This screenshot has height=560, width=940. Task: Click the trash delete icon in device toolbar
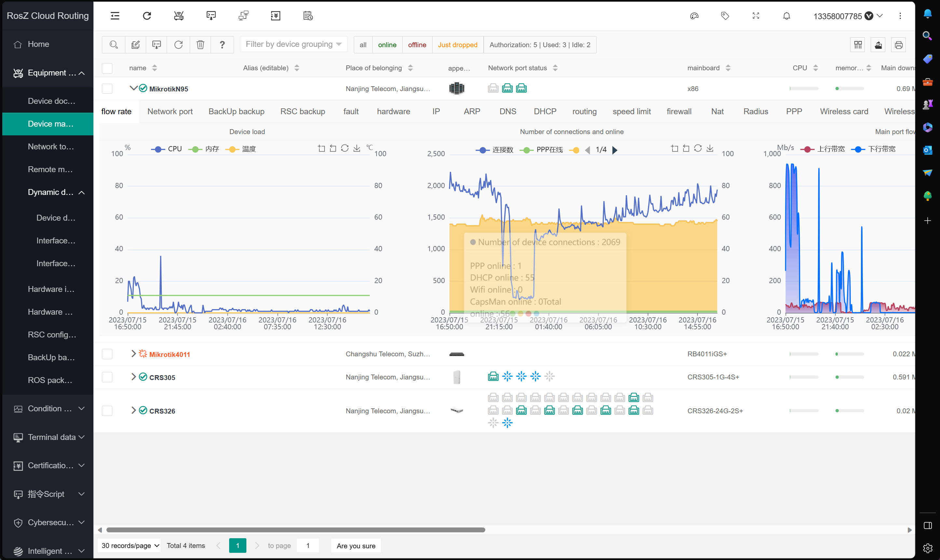(200, 45)
